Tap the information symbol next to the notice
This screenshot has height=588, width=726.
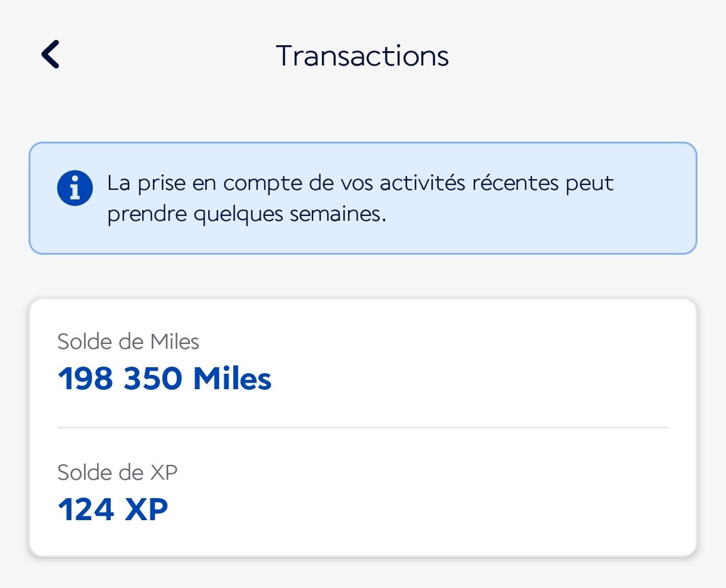(74, 187)
